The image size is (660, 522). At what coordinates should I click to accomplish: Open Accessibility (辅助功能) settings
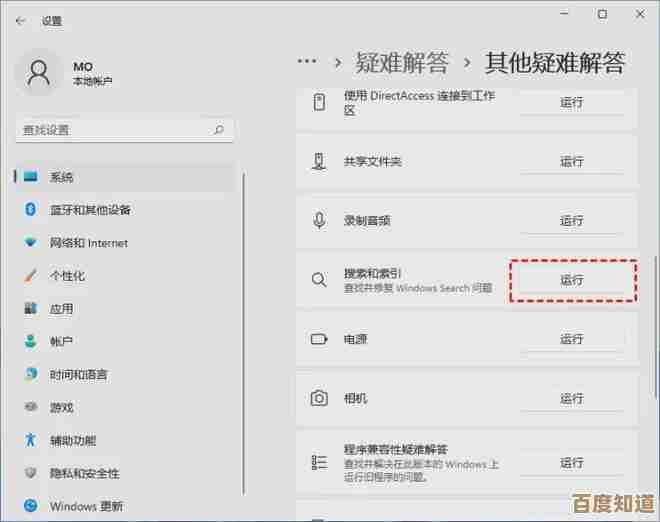[72, 440]
